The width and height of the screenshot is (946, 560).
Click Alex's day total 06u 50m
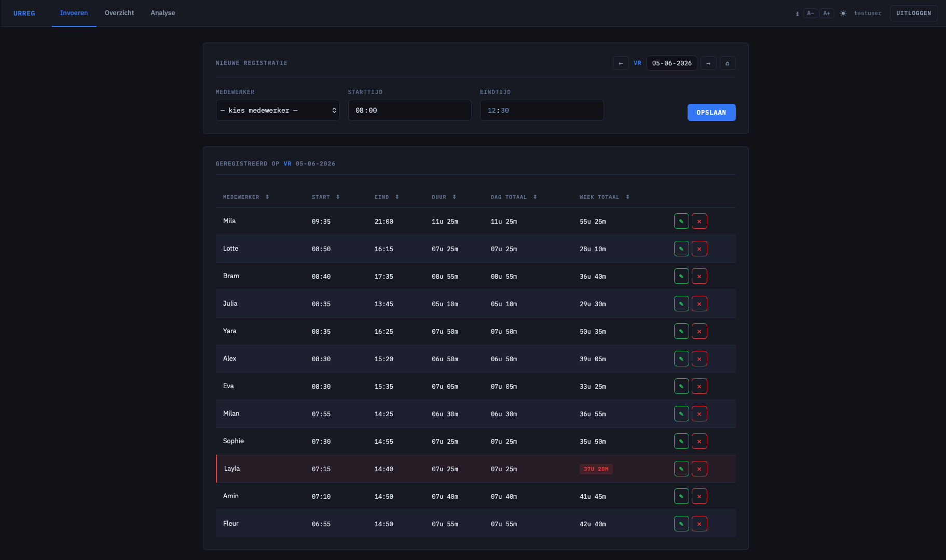pyautogui.click(x=504, y=359)
